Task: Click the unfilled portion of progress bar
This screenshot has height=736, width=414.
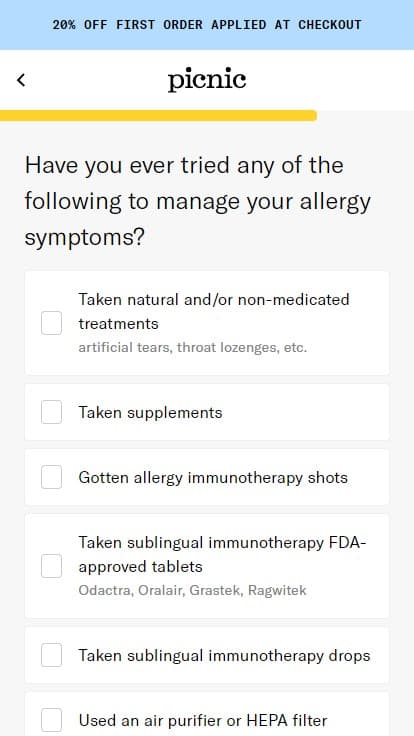Action: [365, 115]
